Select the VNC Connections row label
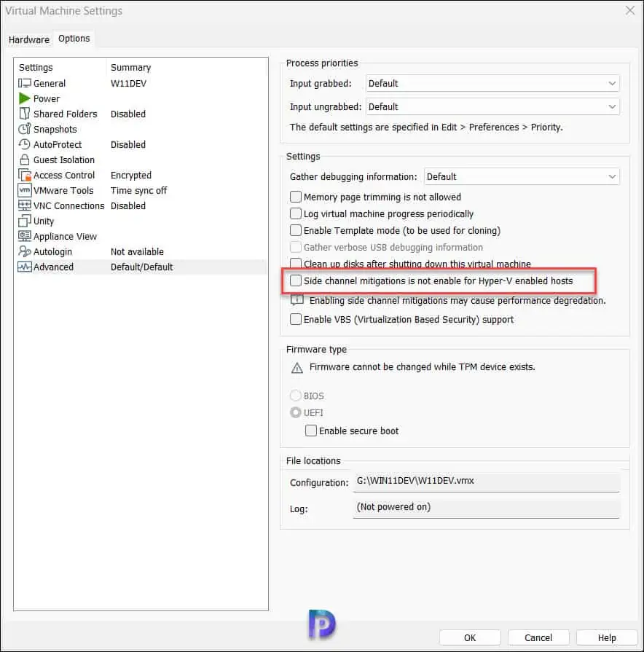This screenshot has width=644, height=652. pos(69,206)
